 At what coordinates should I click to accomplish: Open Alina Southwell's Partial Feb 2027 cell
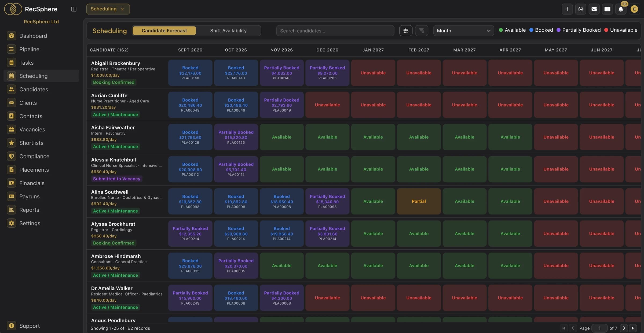point(419,201)
